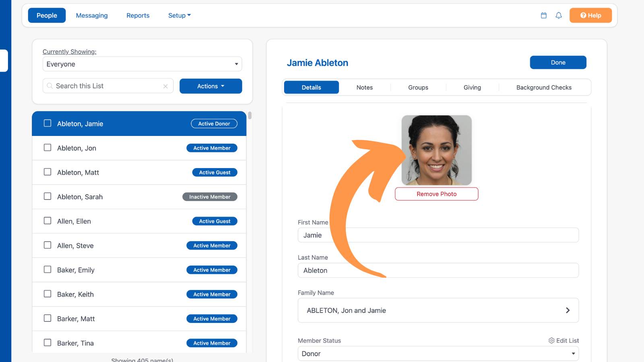Click the gear icon beside Edit List
The height and width of the screenshot is (362, 644).
[551, 340]
